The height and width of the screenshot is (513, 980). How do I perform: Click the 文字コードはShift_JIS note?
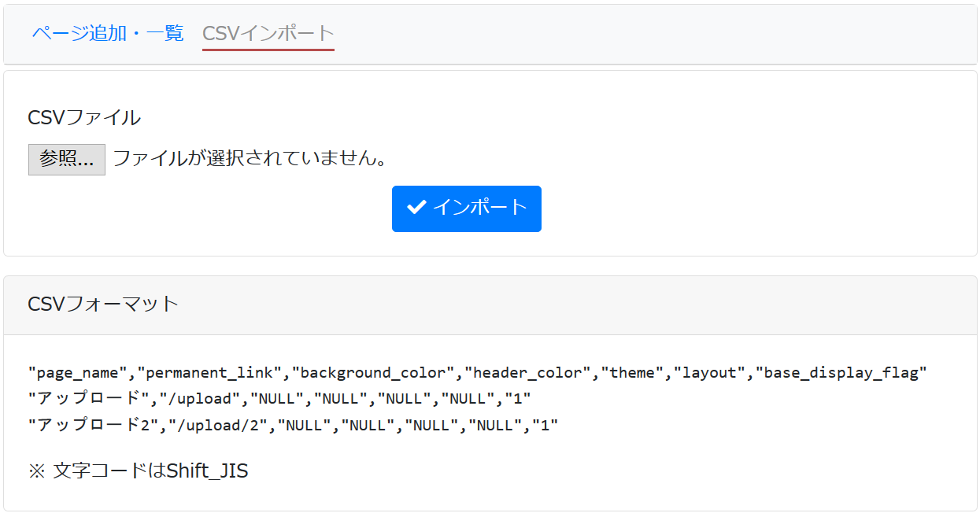pyautogui.click(x=139, y=471)
